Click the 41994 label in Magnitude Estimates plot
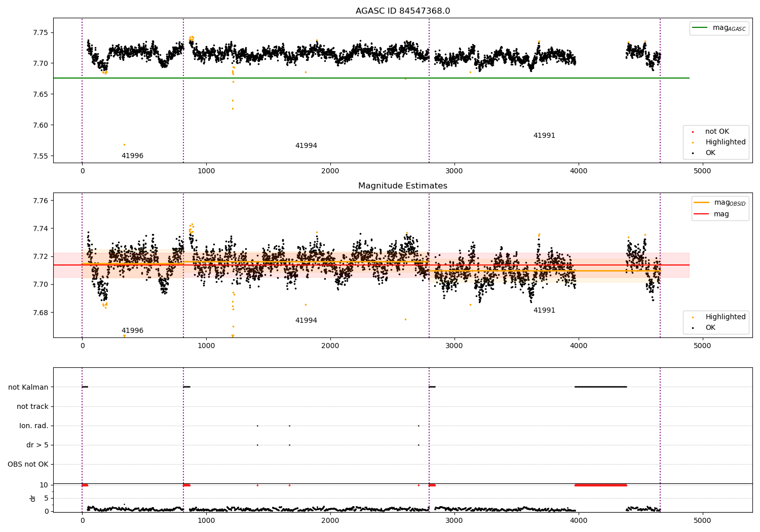Viewport: 760px width, 532px height. pos(306,321)
